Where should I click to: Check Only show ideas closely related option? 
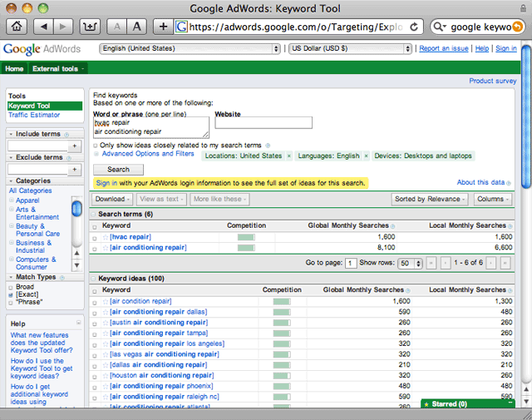click(x=96, y=146)
